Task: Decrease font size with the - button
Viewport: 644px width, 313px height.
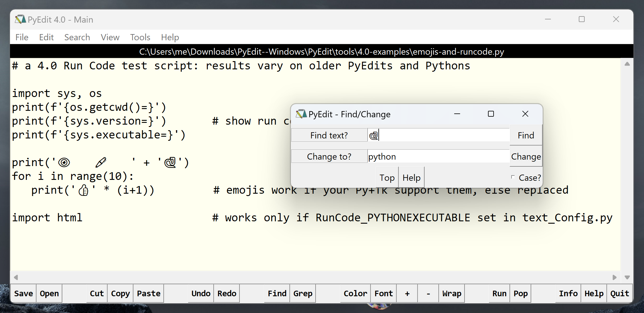Action: point(428,293)
